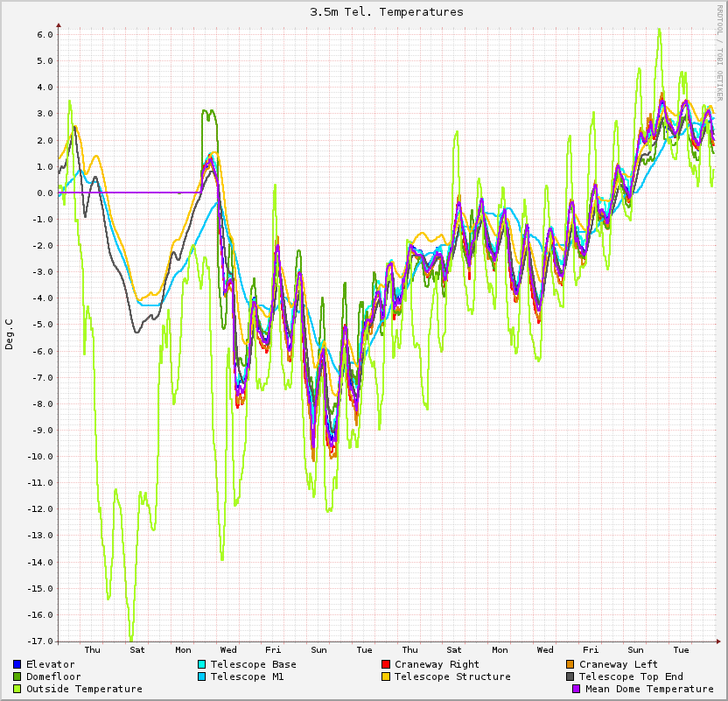Screen dimensions: 728x701
Task: Click the lime Outside Temperature legend swatch
Action: click(17, 690)
